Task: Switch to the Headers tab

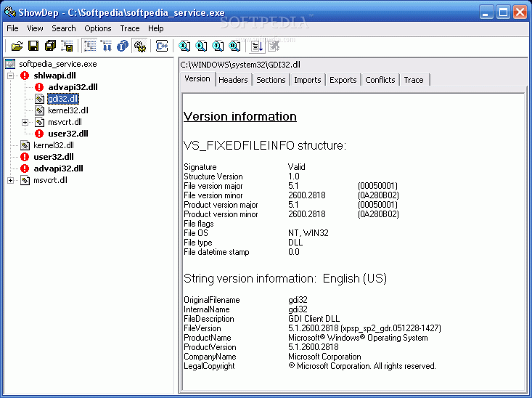Action: pyautogui.click(x=233, y=80)
